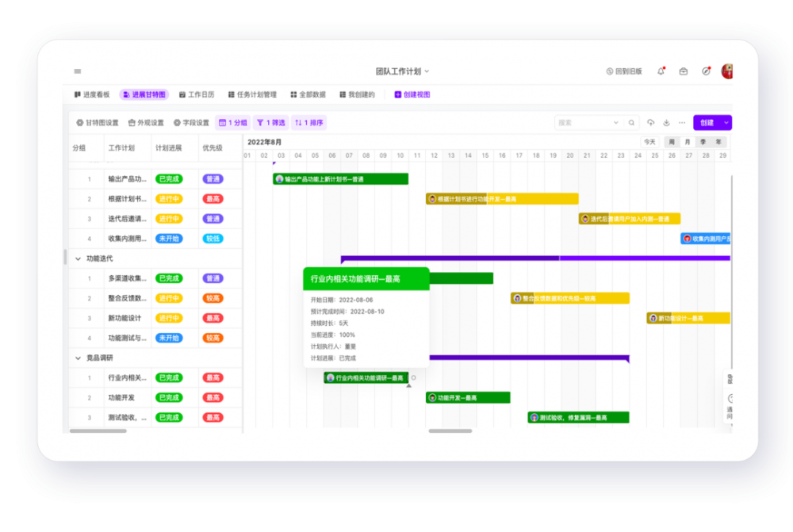Click the 回到旧版 link
The width and height of the screenshot is (793, 532).
pos(624,71)
